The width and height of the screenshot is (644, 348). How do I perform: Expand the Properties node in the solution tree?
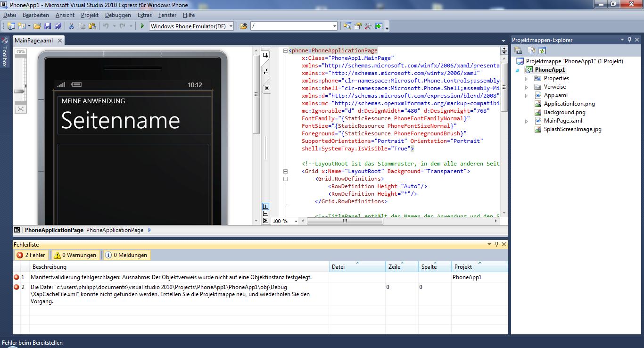coord(527,78)
